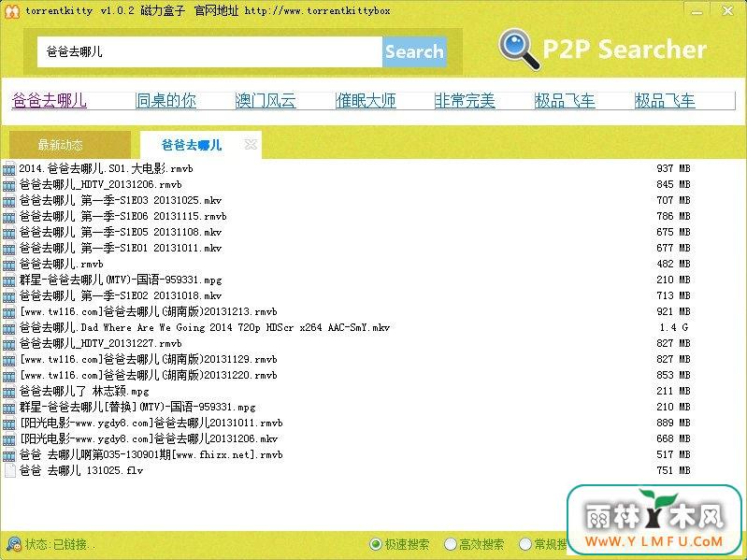The width and height of the screenshot is (747, 560).
Task: Click the status connection icon in status bar
Action: 13,543
